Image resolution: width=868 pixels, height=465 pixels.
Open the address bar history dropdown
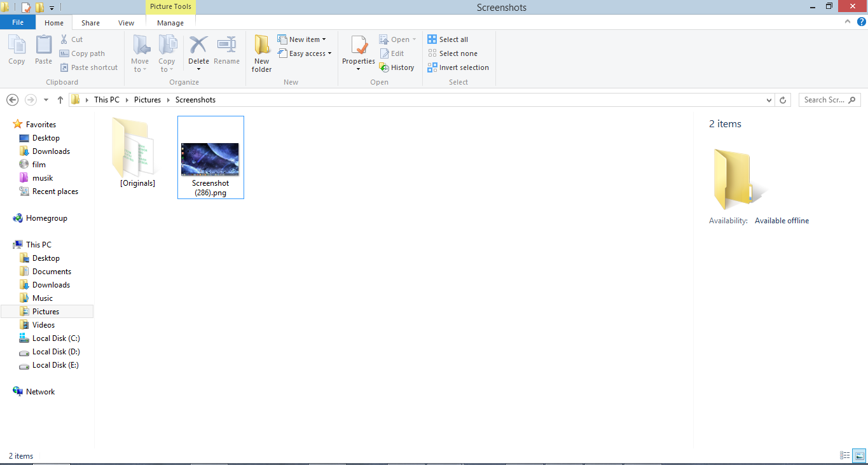(768, 100)
